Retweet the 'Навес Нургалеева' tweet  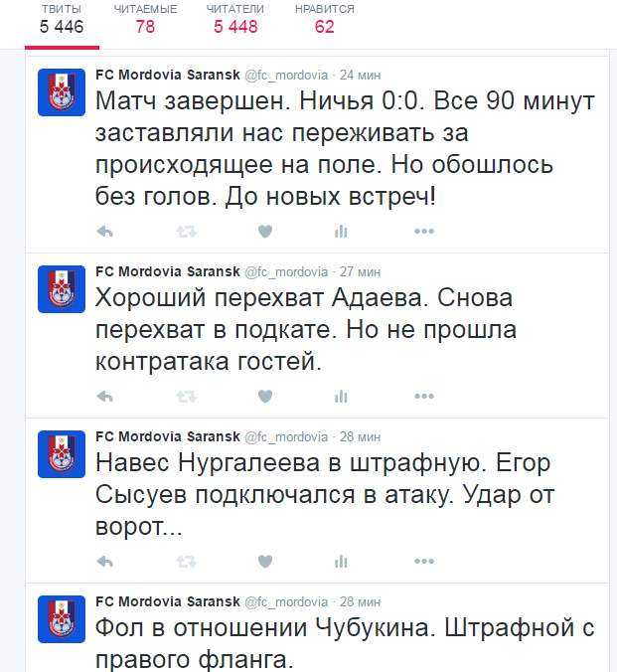click(186, 562)
